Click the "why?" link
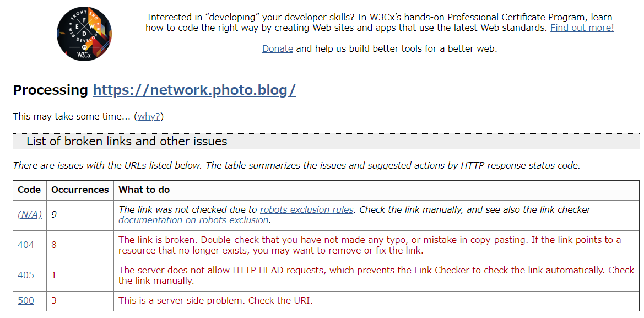 [x=149, y=117]
